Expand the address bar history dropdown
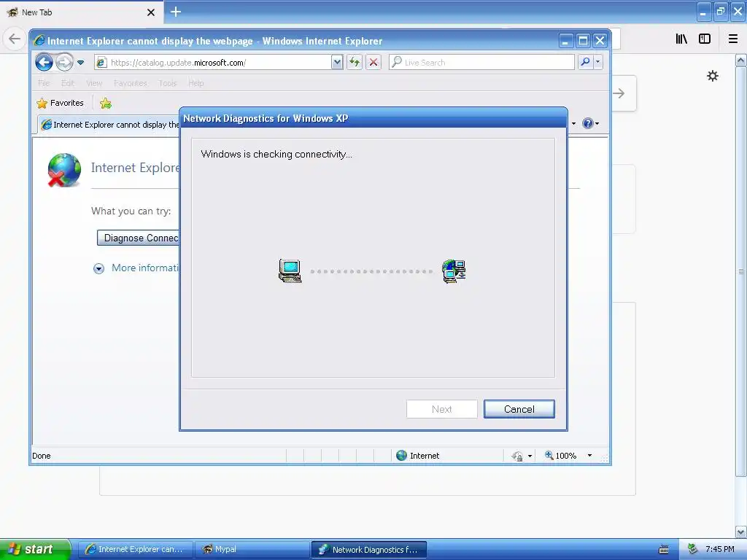 click(337, 63)
